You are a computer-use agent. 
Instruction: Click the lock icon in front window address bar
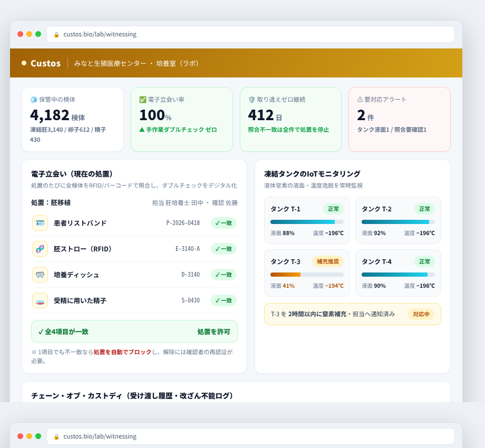point(56,35)
